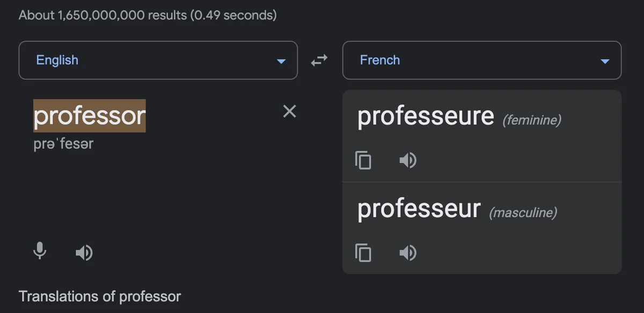
Task: Click the results count text
Action: click(x=148, y=15)
